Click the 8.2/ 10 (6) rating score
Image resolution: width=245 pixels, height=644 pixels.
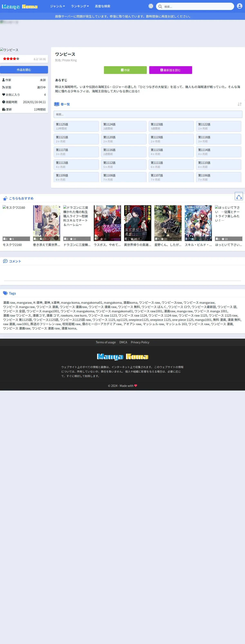tap(40, 59)
